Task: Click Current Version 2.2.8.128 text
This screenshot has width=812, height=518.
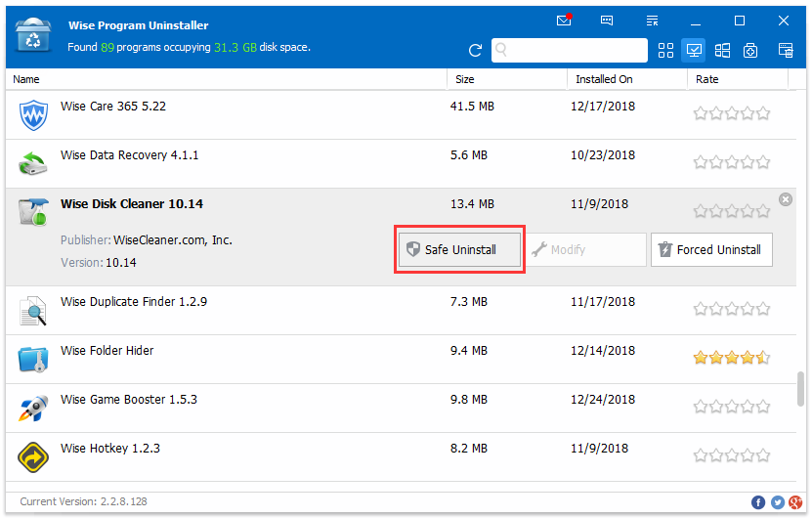Action: pos(83,501)
